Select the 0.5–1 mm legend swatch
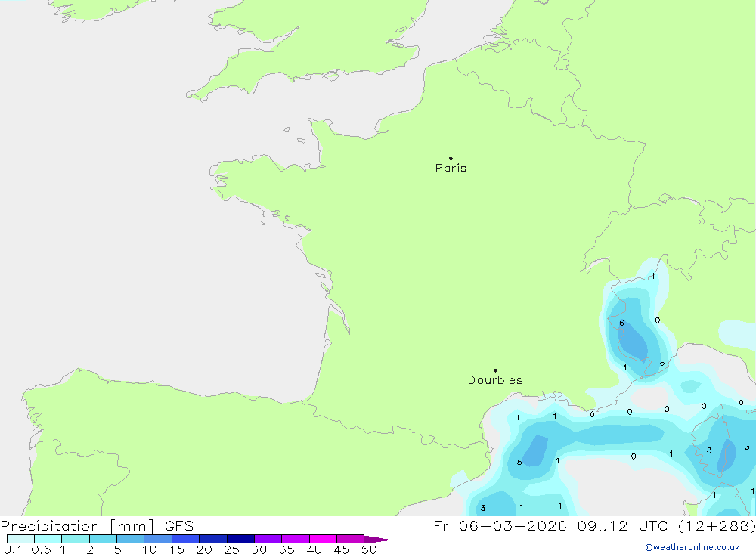Screen dimensions: 756x554 (48, 539)
